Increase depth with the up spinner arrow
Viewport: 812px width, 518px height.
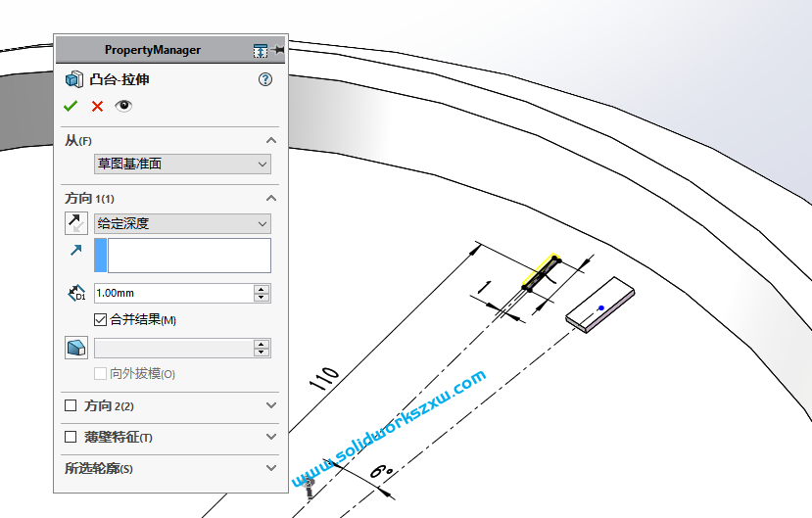pos(263,289)
